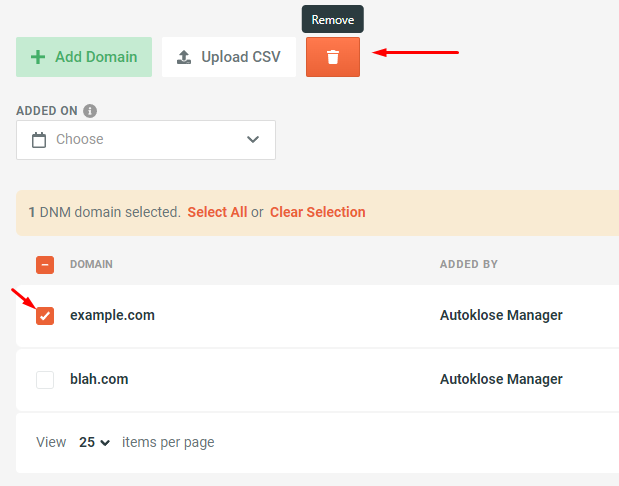The image size is (619, 486).
Task: Click the ADDED ON label
Action: pyautogui.click(x=47, y=111)
